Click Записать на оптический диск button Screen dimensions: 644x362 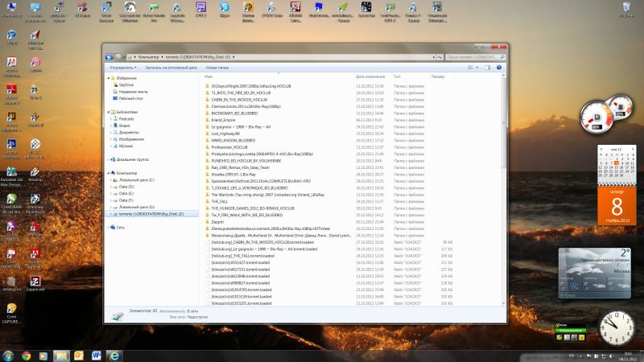[x=171, y=68]
